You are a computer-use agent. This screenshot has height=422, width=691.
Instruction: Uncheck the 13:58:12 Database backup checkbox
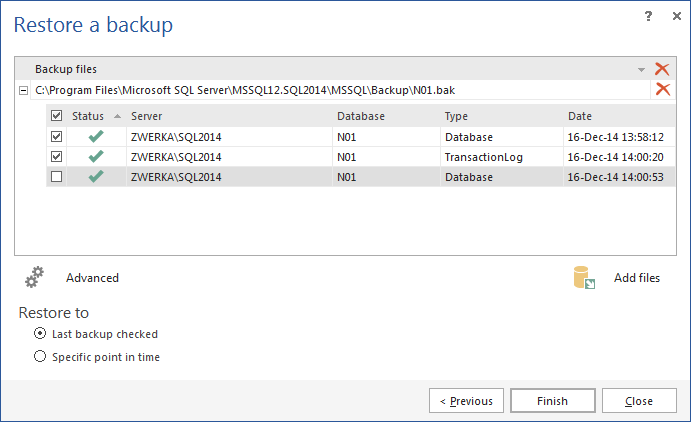click(x=57, y=136)
